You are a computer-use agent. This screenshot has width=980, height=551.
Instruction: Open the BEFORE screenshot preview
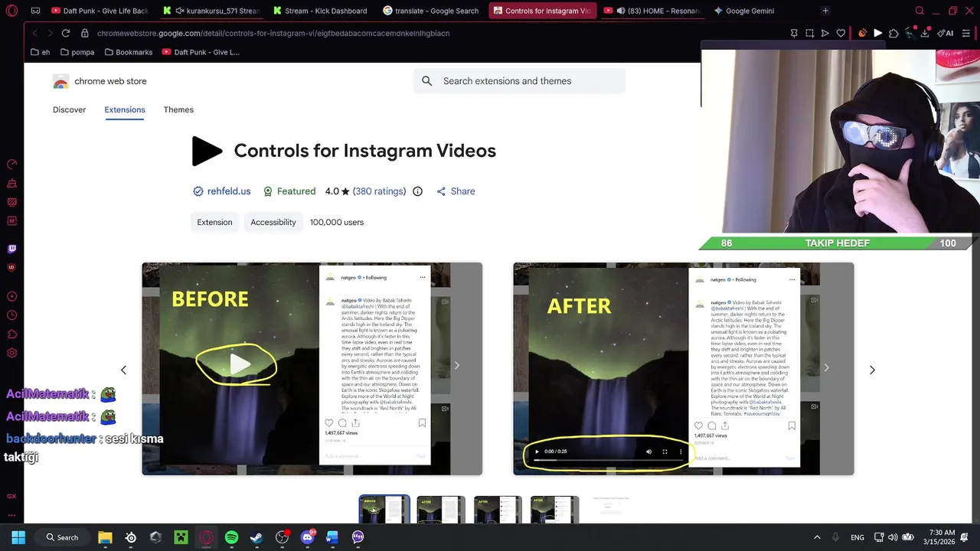[x=312, y=369]
